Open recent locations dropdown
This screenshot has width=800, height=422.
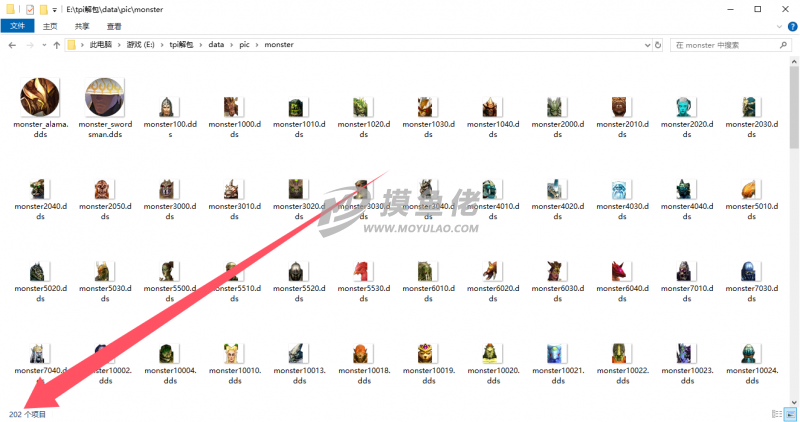[x=44, y=45]
